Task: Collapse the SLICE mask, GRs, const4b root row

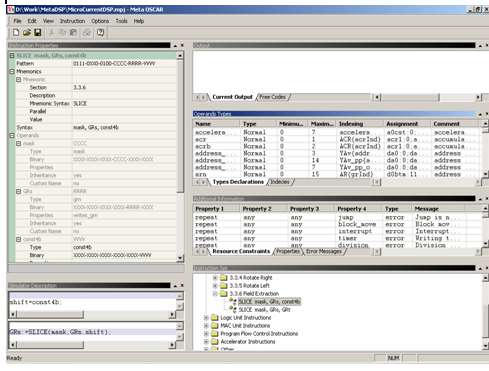Action: tap(12, 55)
